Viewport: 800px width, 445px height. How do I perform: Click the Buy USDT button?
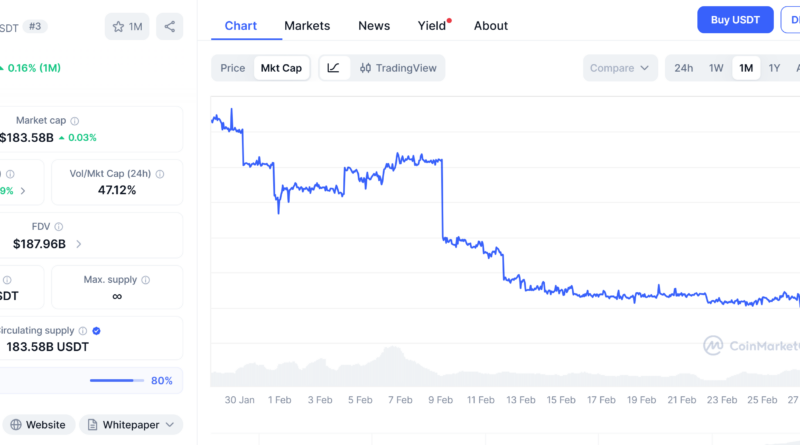click(735, 20)
